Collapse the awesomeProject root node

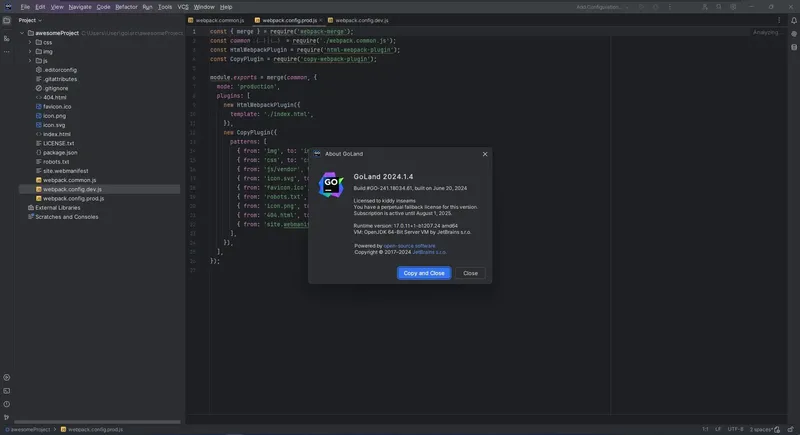tap(22, 33)
